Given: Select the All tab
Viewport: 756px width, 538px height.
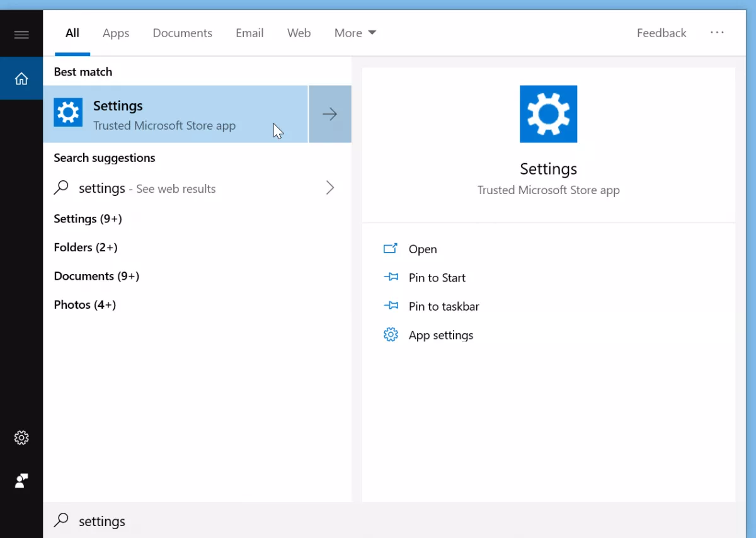Looking at the screenshot, I should pos(72,33).
